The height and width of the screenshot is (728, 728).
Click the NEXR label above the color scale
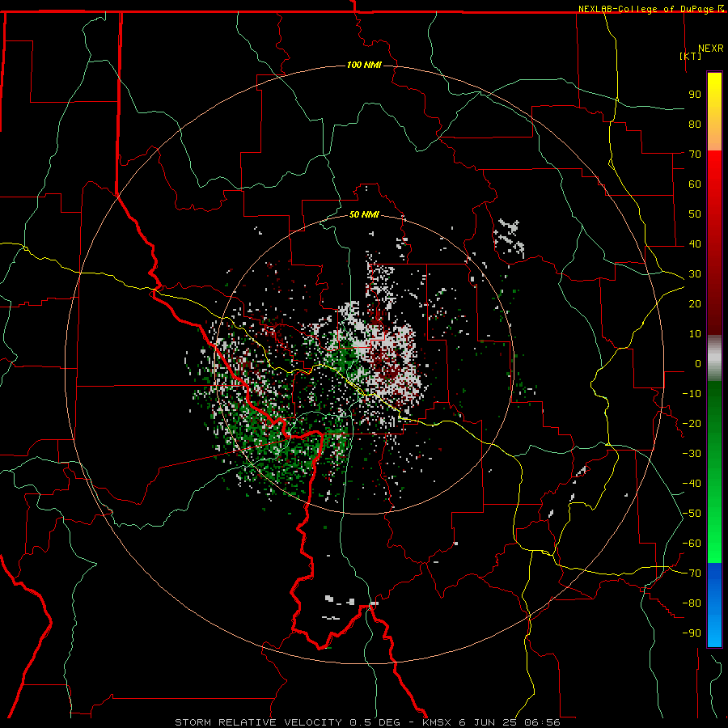[x=711, y=49]
